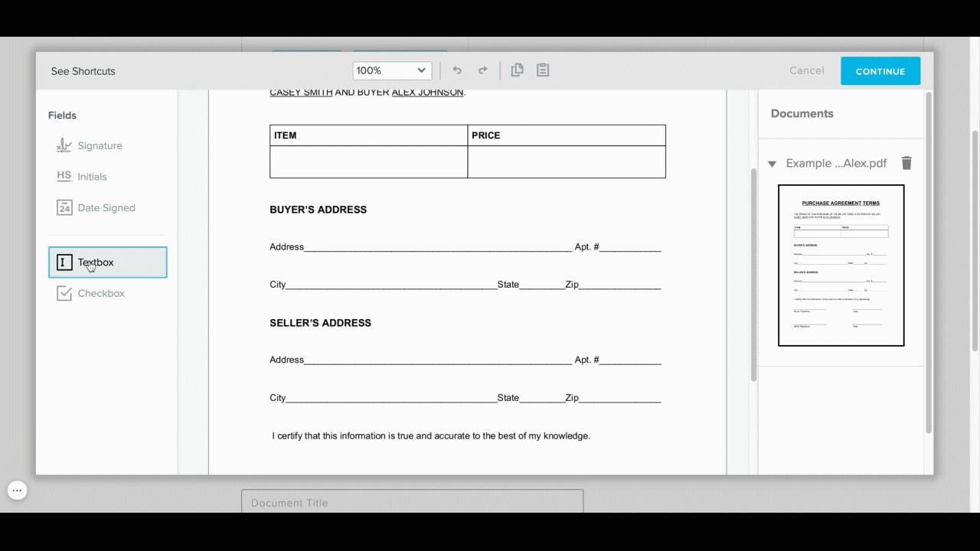Screen dimensions: 980x551
Task: Select the document page thumbnail
Action: click(841, 266)
